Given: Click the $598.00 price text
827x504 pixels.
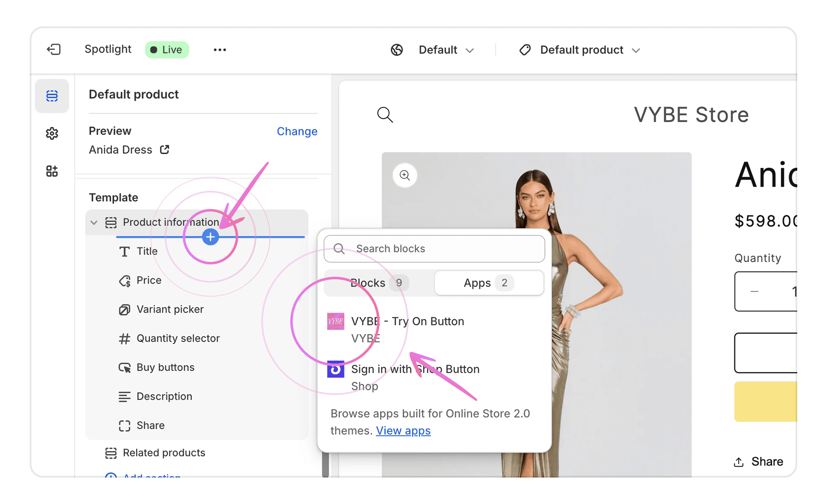Looking at the screenshot, I should coord(765,221).
